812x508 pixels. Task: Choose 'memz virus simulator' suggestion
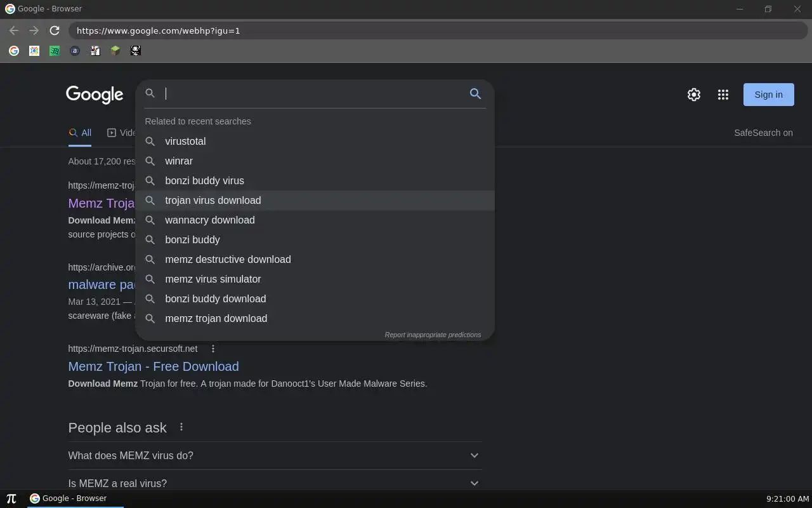[315, 279]
